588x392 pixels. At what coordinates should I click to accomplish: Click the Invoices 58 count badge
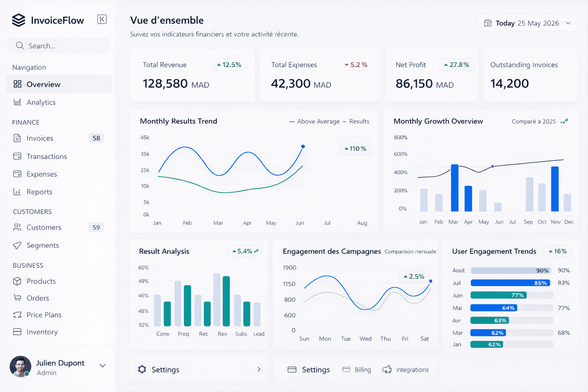pyautogui.click(x=96, y=138)
